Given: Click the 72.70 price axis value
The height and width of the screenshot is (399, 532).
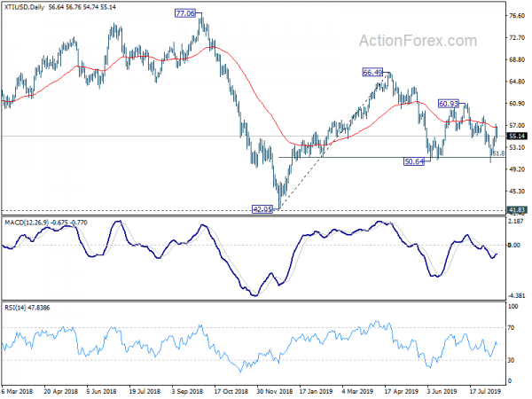Looking at the screenshot, I should tap(517, 37).
